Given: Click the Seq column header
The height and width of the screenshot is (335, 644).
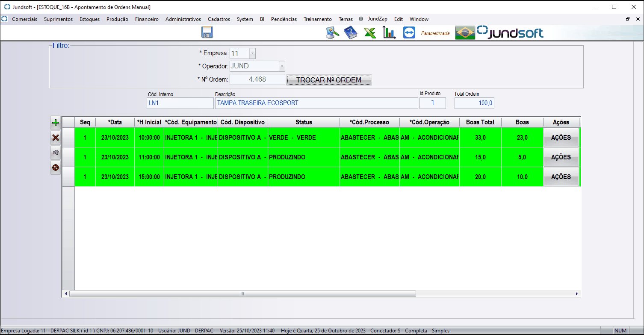Looking at the screenshot, I should (x=85, y=122).
